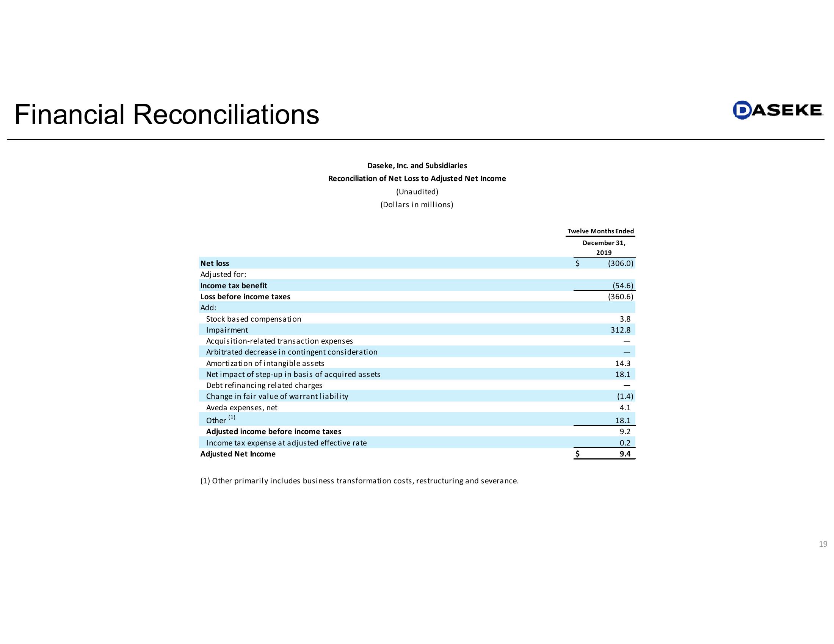Select 'Aveda expenses, net' label
The height and width of the screenshot is (644, 834).
point(242,408)
